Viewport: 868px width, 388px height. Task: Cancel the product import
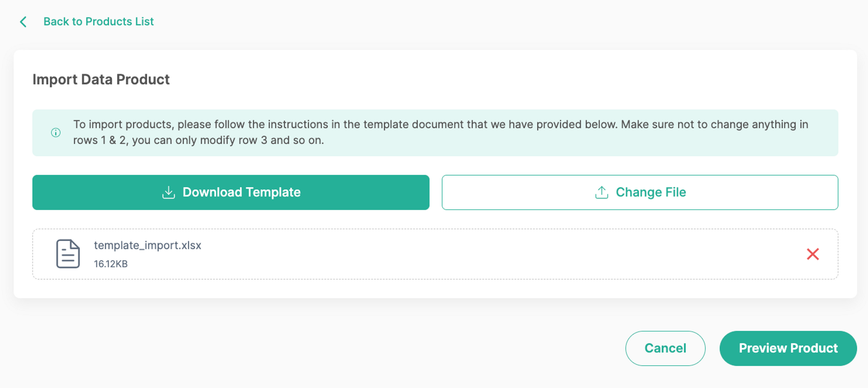tap(665, 348)
